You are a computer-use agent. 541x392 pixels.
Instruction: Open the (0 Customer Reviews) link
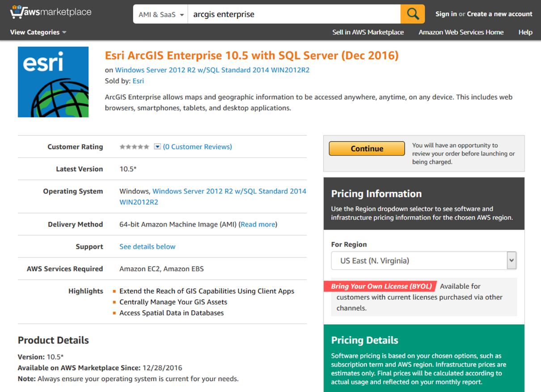click(198, 147)
